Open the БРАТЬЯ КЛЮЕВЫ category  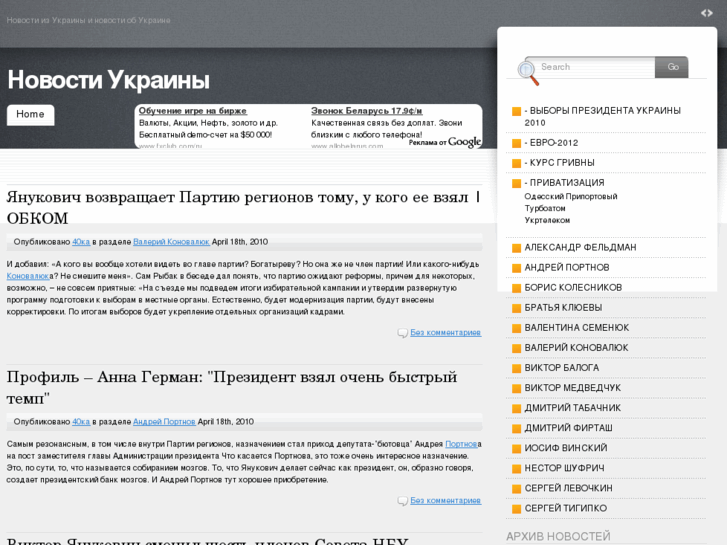pyautogui.click(x=563, y=308)
